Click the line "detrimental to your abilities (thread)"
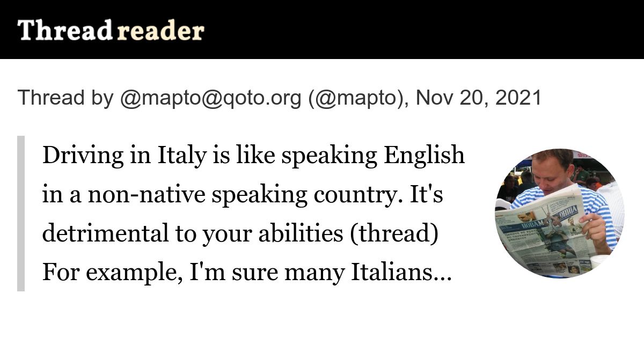The width and height of the screenshot is (644, 337). 239,235
